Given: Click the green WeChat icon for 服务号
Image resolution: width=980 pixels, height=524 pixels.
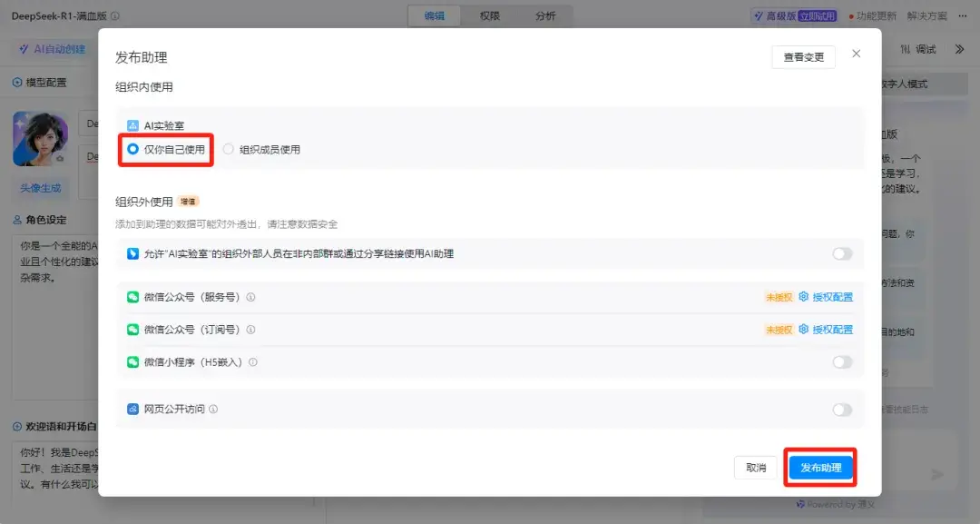Looking at the screenshot, I should (x=132, y=297).
